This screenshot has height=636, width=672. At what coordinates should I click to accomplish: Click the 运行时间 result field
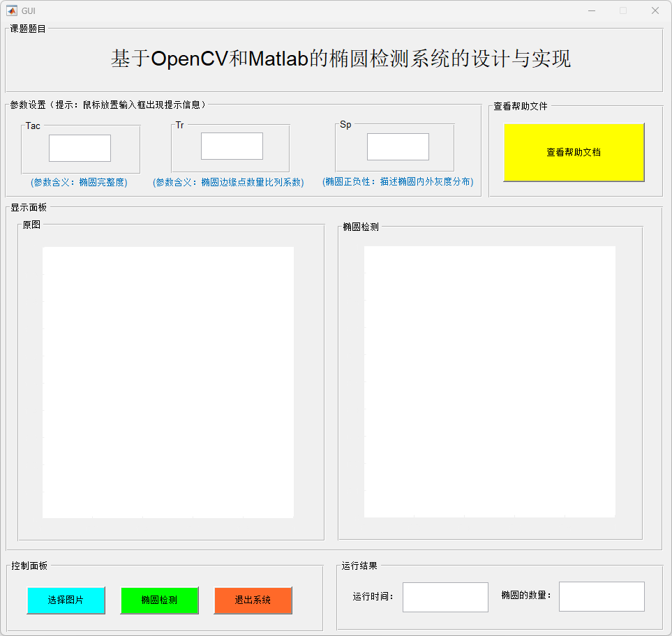[445, 597]
